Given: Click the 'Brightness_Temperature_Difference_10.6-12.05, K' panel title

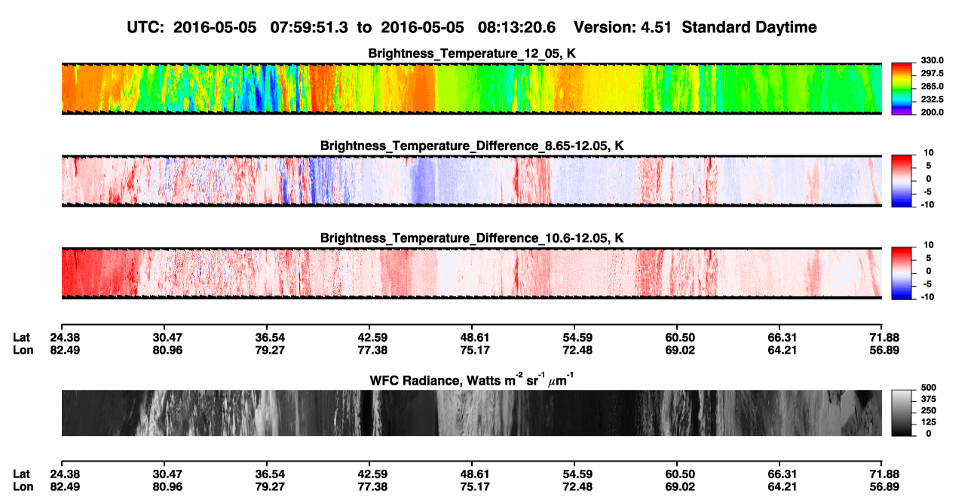Looking at the screenshot, I should click(472, 238).
